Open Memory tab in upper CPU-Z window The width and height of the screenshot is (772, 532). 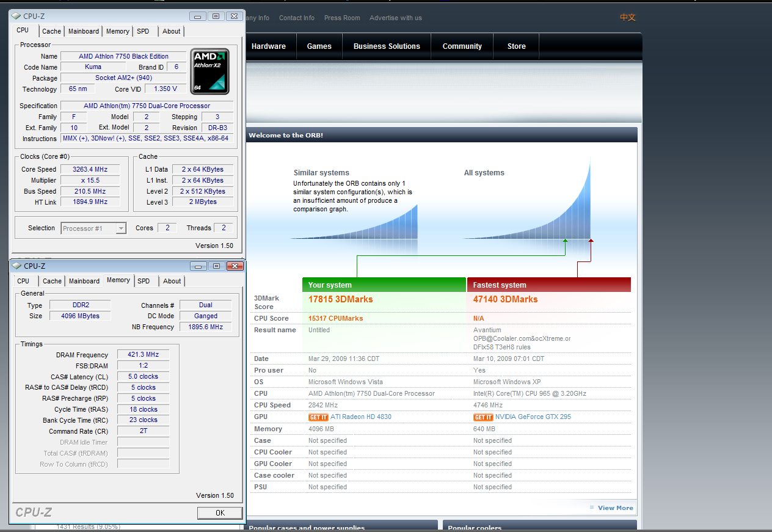click(117, 31)
